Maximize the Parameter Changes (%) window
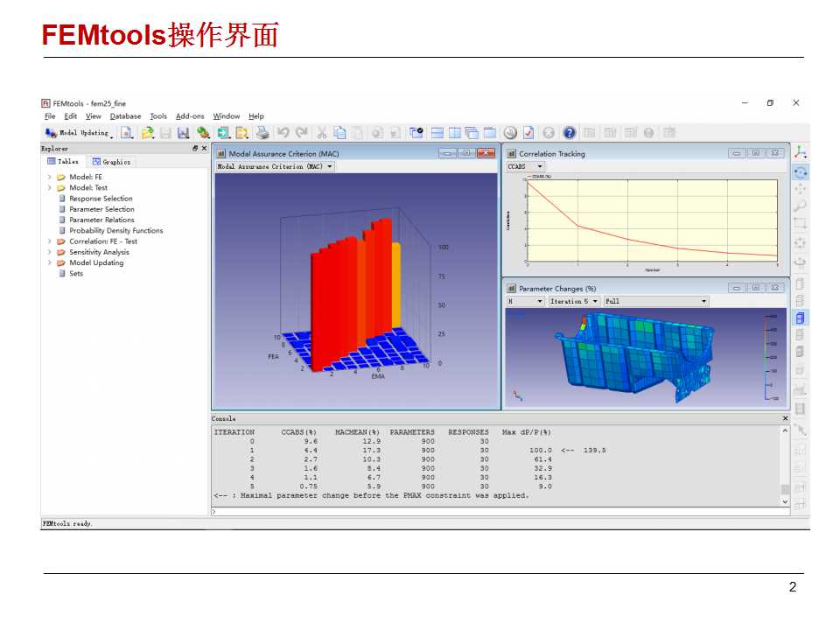Image resolution: width=840 pixels, height=630 pixels. [756, 288]
